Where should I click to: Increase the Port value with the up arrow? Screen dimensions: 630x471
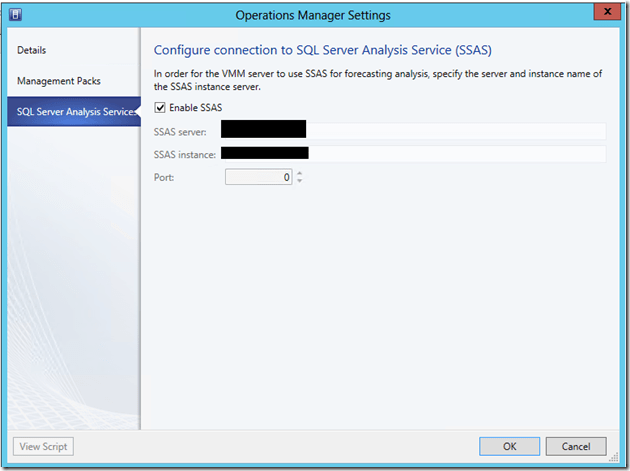(x=300, y=173)
